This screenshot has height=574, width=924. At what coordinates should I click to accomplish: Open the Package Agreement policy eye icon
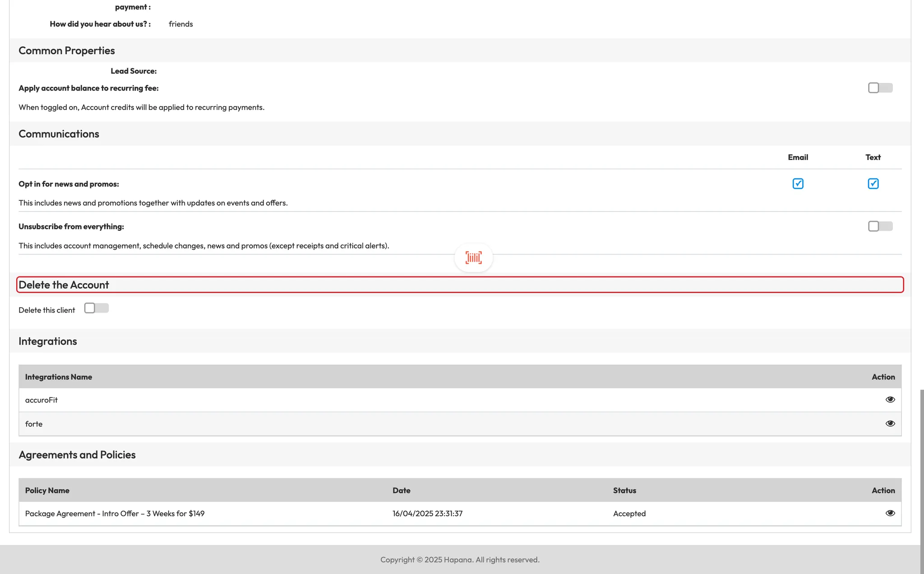[x=890, y=513]
